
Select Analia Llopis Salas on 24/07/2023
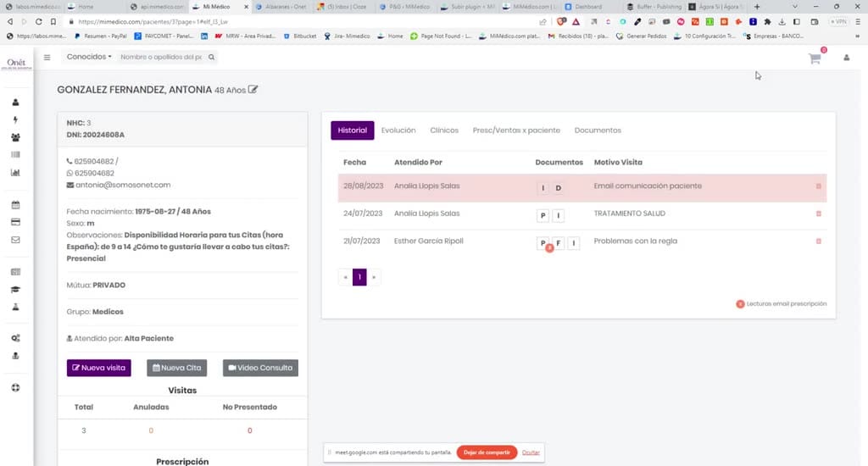coord(427,214)
